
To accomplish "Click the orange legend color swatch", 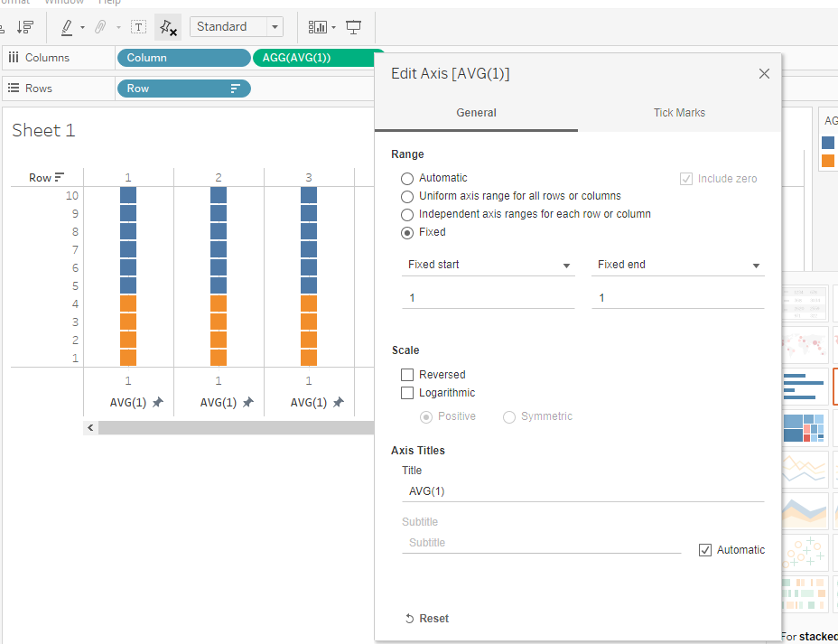I will click(828, 161).
